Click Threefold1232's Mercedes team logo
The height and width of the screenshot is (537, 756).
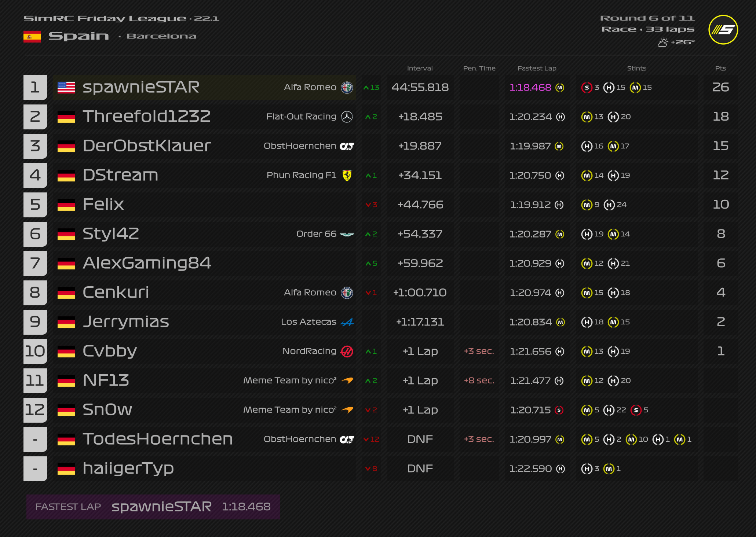(347, 117)
